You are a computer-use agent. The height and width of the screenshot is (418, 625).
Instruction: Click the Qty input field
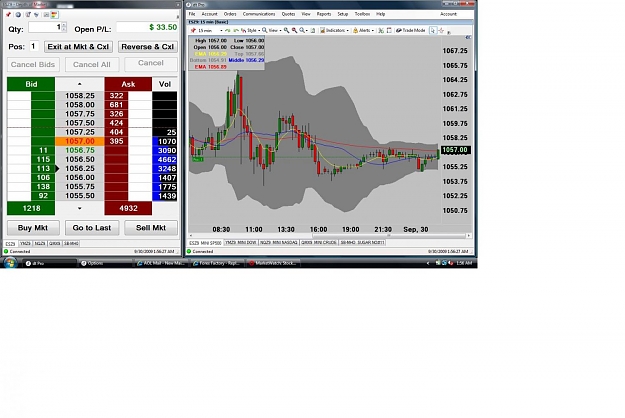(45, 27)
